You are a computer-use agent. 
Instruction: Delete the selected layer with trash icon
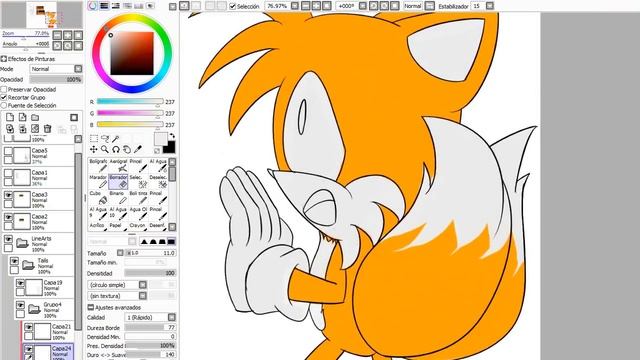47,129
